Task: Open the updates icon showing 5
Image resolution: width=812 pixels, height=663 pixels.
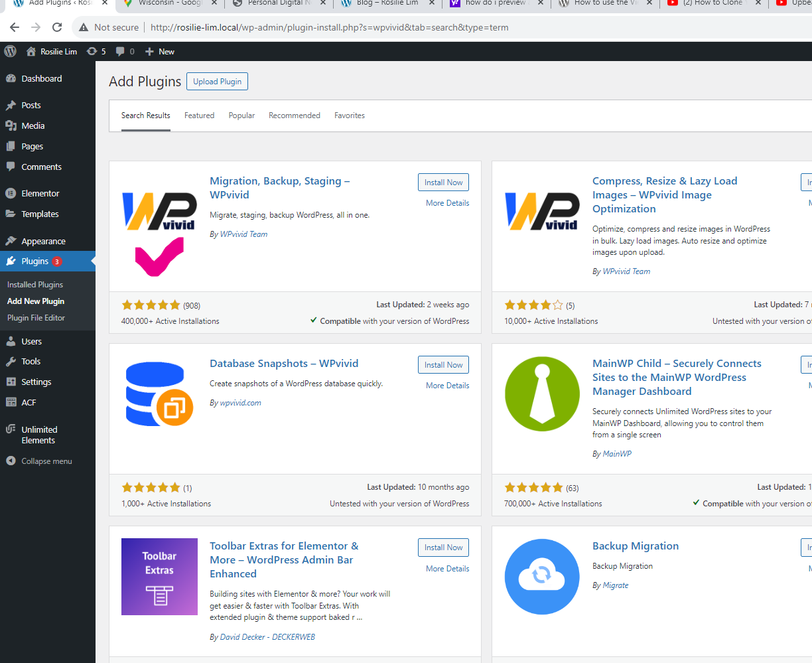Action: click(x=96, y=51)
